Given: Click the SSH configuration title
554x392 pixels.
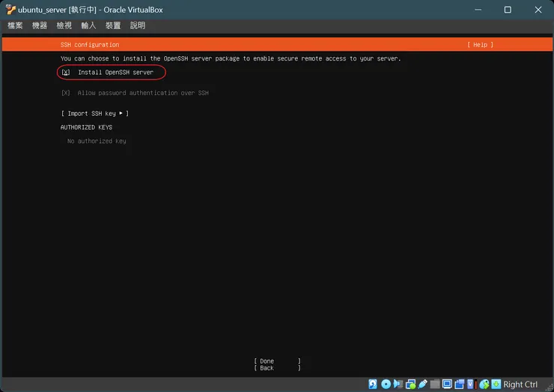Looking at the screenshot, I should [90, 45].
